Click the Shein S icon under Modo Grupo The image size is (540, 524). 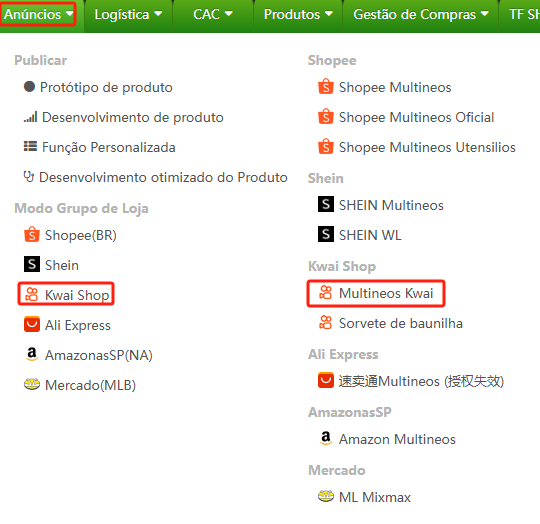pos(32,264)
